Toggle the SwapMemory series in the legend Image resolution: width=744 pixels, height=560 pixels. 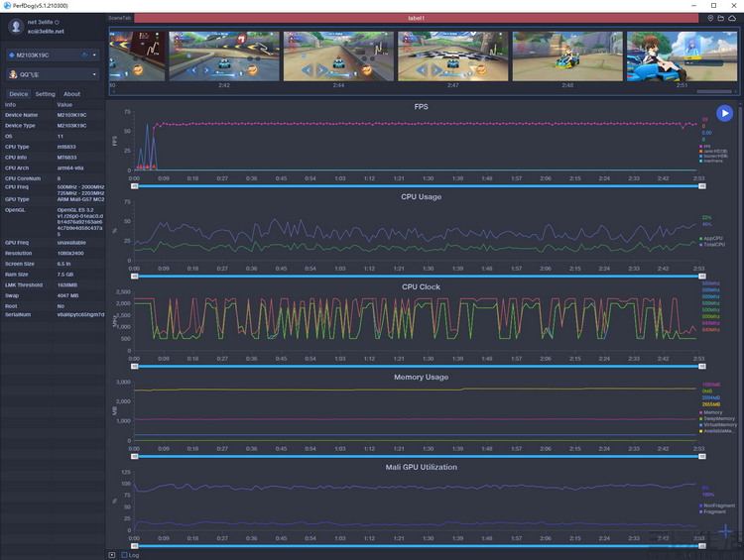[x=717, y=418]
